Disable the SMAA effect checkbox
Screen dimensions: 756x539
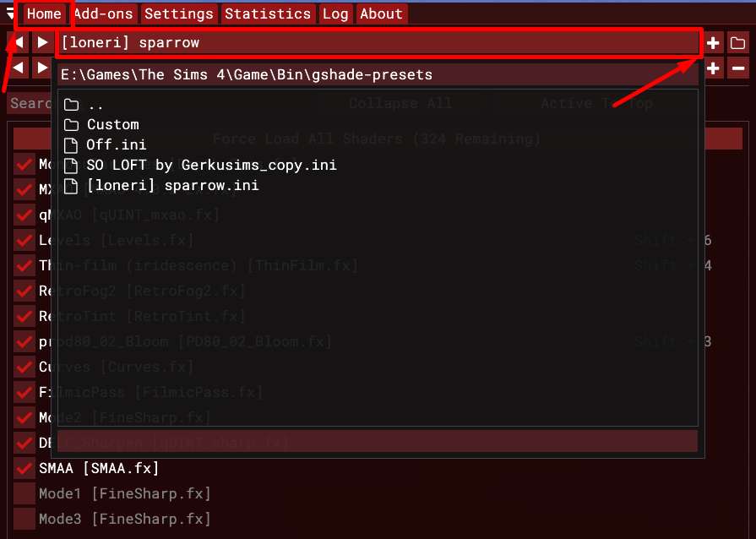tap(24, 468)
